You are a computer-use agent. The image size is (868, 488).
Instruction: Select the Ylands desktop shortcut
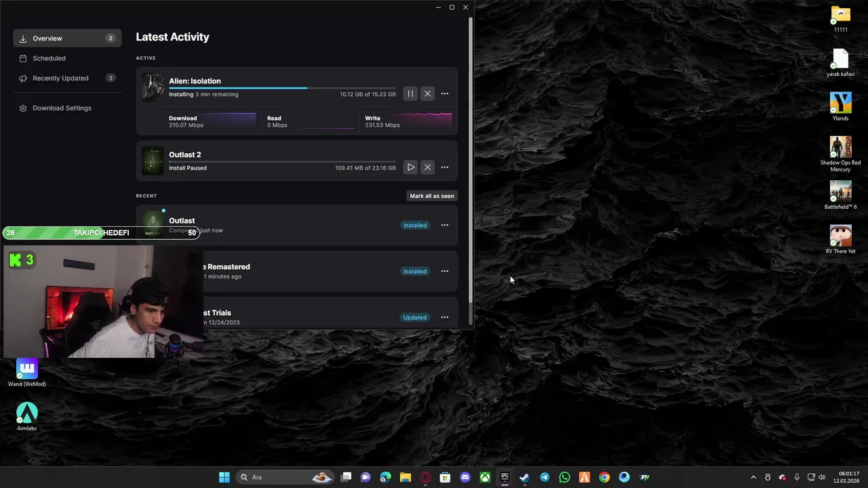(840, 107)
